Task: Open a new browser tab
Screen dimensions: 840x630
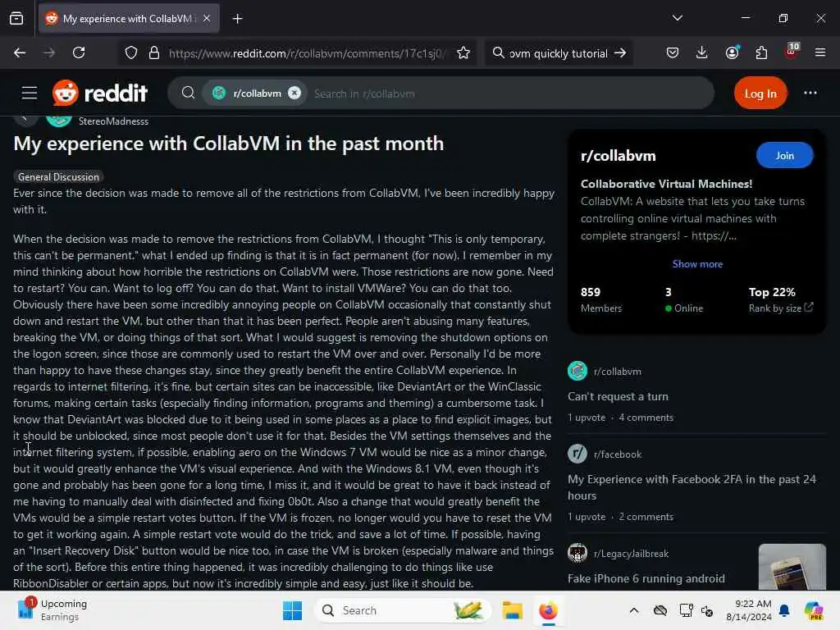Action: 237,19
